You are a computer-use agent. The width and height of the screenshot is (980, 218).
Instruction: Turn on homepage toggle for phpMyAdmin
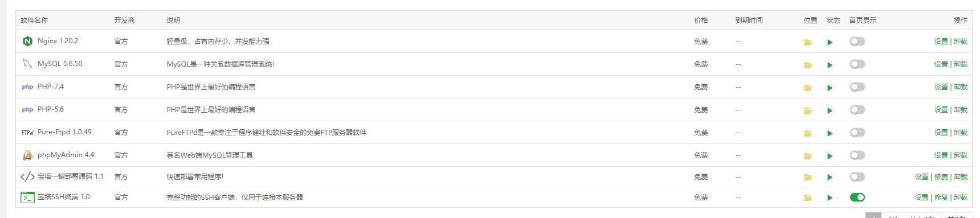[857, 155]
